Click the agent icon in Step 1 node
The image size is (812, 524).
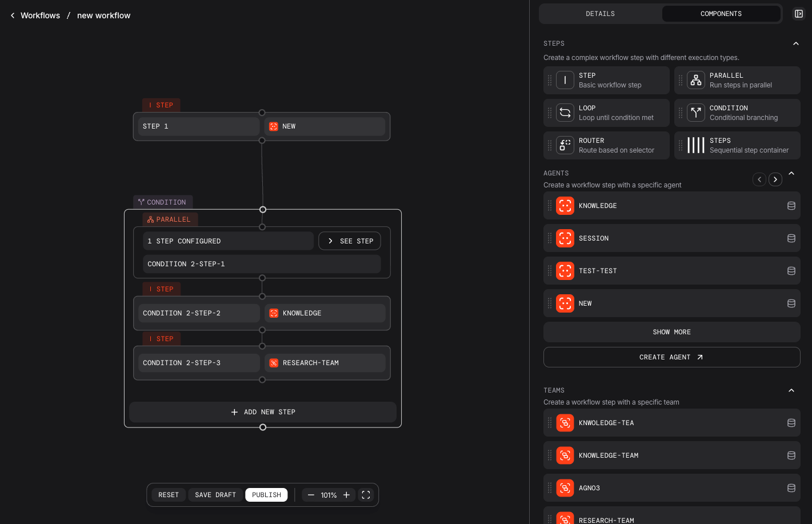[x=274, y=127]
